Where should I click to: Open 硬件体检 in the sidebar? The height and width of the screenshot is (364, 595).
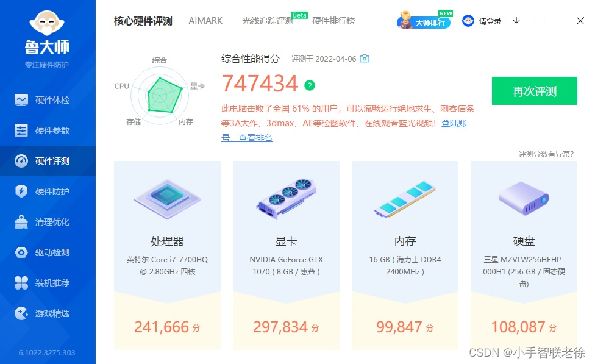[48, 100]
